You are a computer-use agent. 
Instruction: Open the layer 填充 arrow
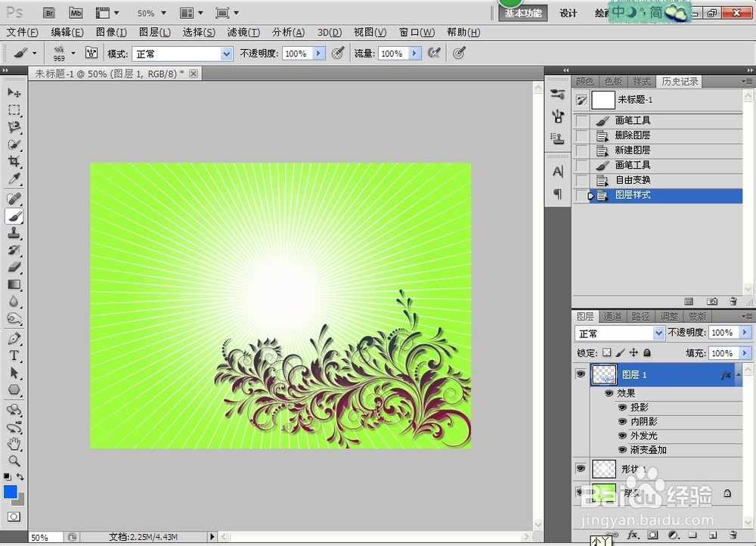pos(745,353)
